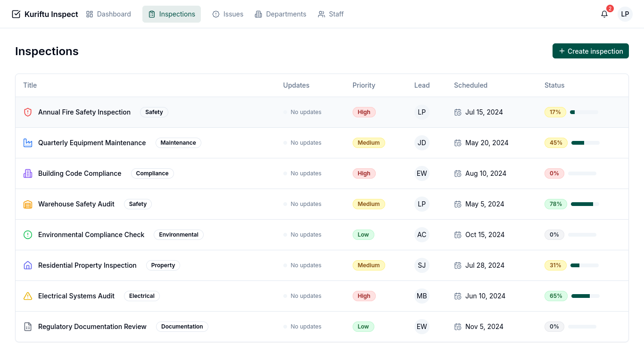This screenshot has width=644, height=362.
Task: Click the fire safety shield icon on Annual Fire Safety Inspection
Action: pos(28,112)
